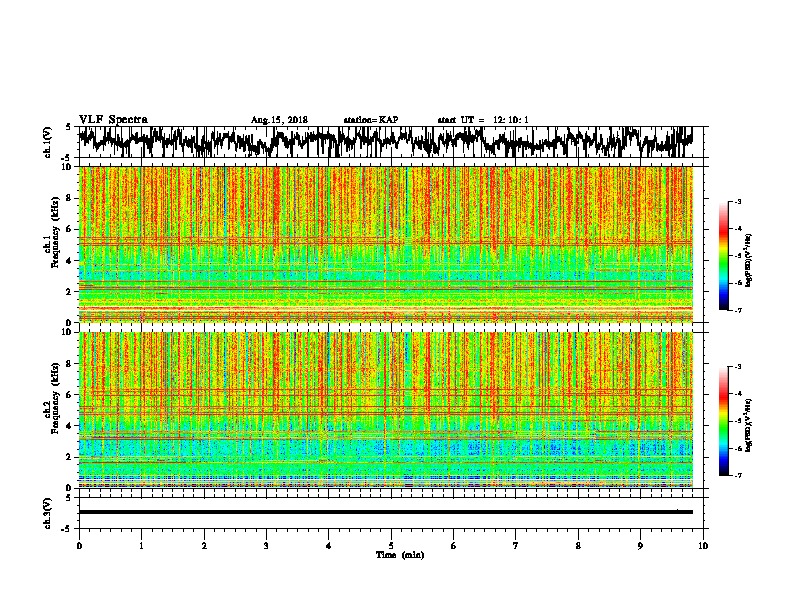
Task: Select the "Time (min)" axis label
Action: click(x=400, y=555)
